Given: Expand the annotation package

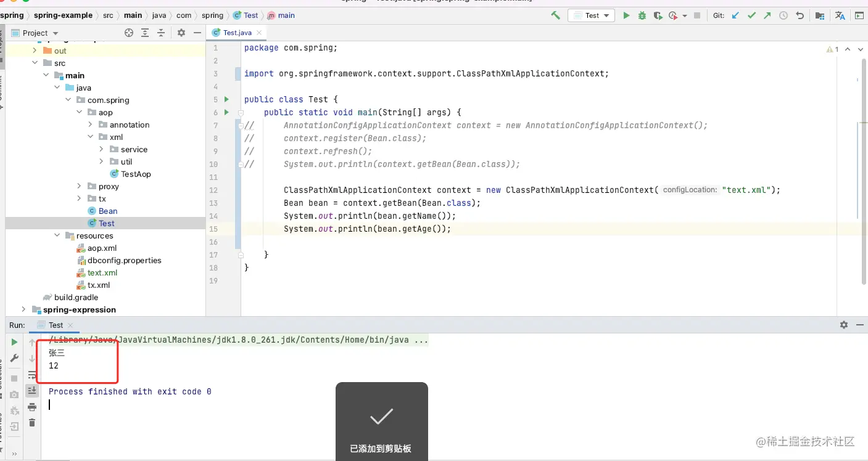Looking at the screenshot, I should (91, 124).
